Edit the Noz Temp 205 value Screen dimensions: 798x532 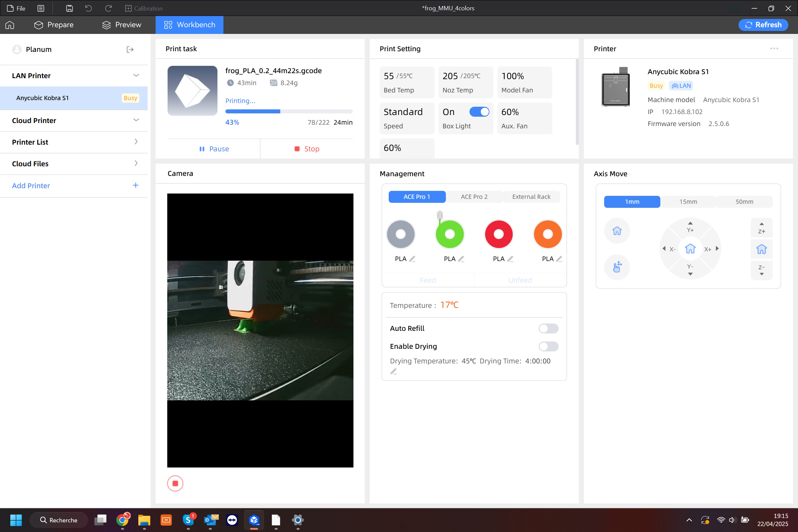click(x=465, y=82)
